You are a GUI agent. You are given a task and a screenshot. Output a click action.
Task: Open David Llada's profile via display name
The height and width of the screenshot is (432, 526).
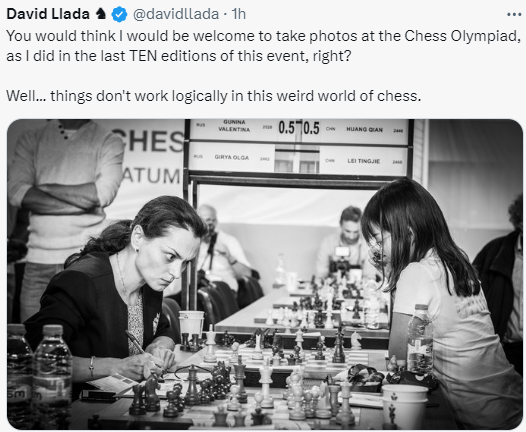[48, 14]
